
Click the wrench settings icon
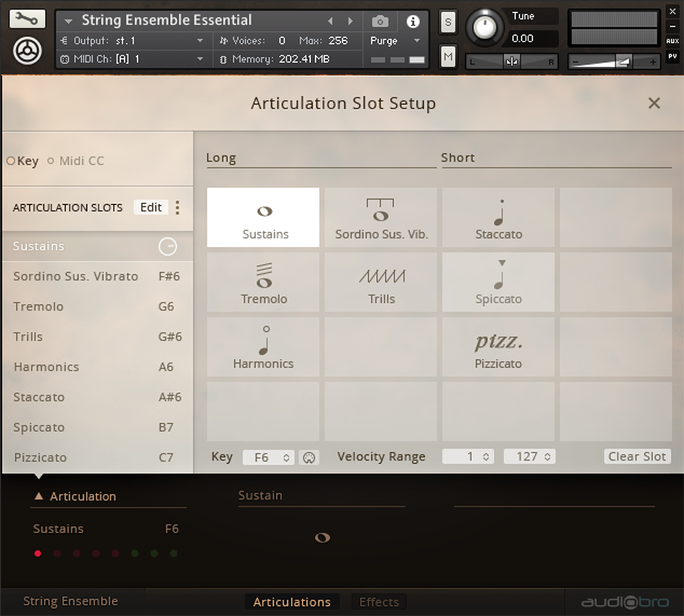(27, 19)
